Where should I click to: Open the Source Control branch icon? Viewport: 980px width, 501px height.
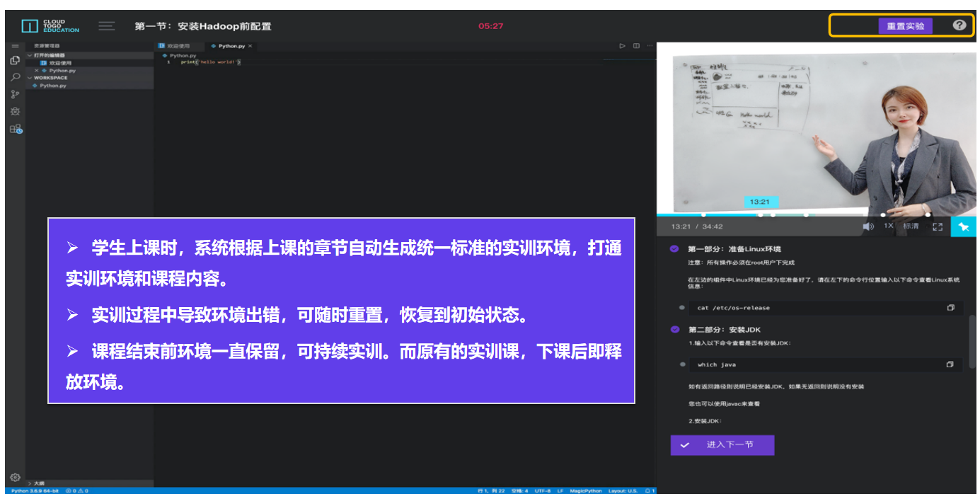pos(15,94)
